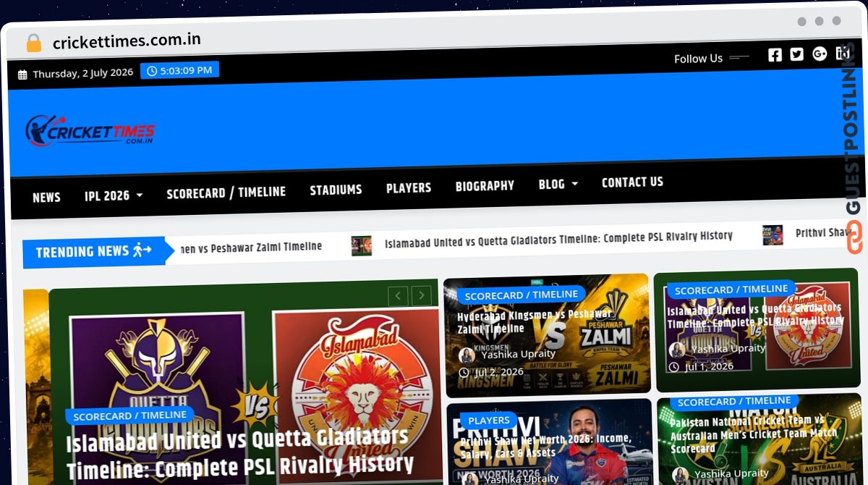
Task: Click the crickettimes.com.in address bar
Action: click(127, 41)
